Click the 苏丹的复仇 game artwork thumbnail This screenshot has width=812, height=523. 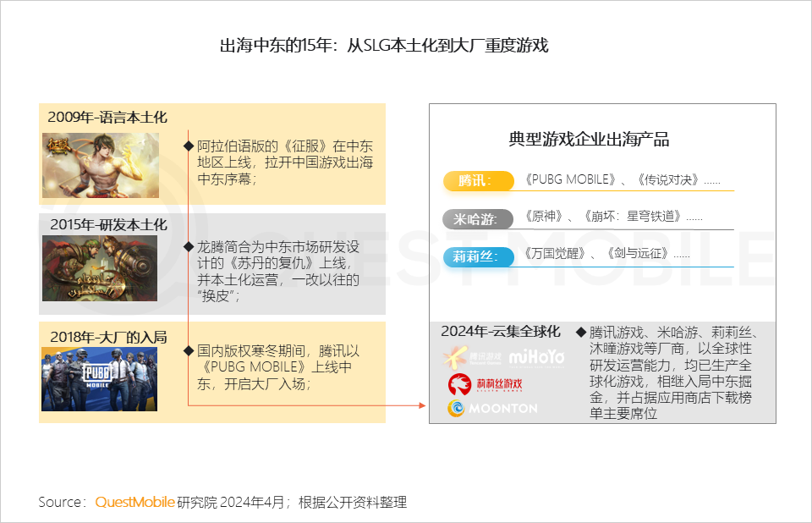coord(100,267)
